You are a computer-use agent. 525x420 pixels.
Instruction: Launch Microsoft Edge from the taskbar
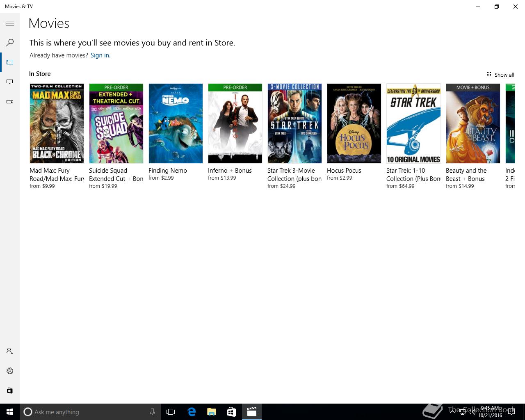191,412
